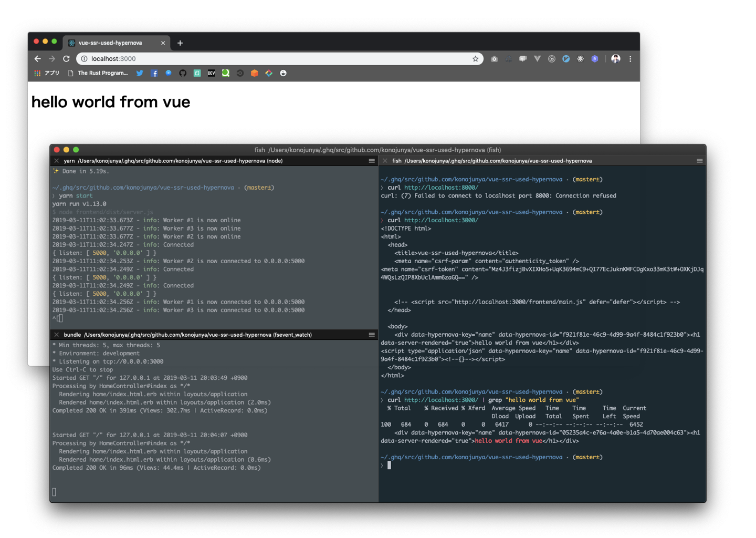Click the 'Done in 5.19s.' line
This screenshot has width=756, height=538.
pyautogui.click(x=81, y=171)
